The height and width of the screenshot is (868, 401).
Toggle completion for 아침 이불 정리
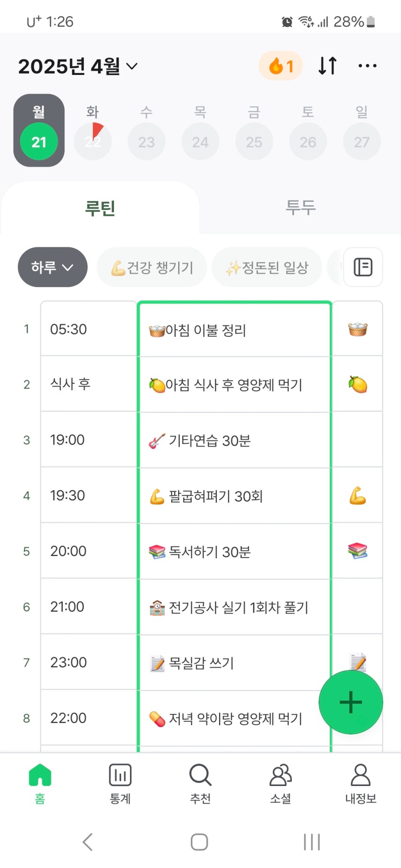[357, 329]
